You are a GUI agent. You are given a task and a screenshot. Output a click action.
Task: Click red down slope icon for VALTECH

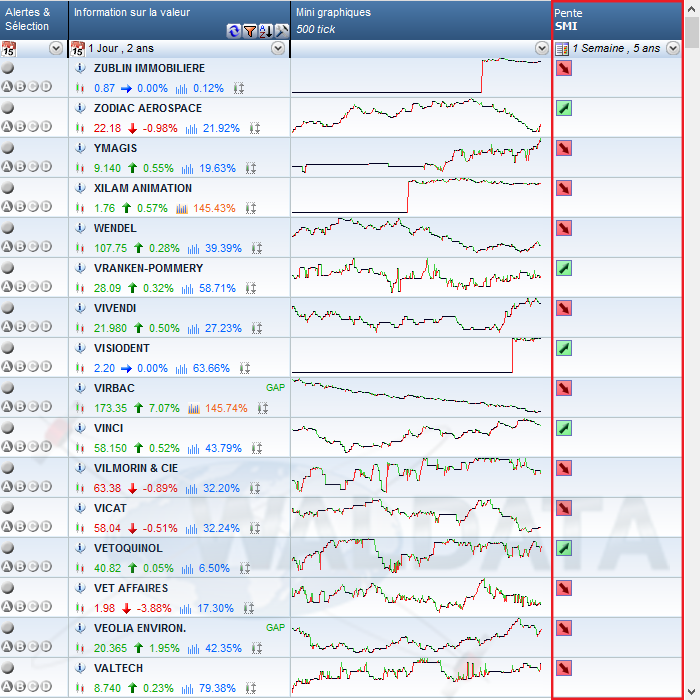point(564,668)
